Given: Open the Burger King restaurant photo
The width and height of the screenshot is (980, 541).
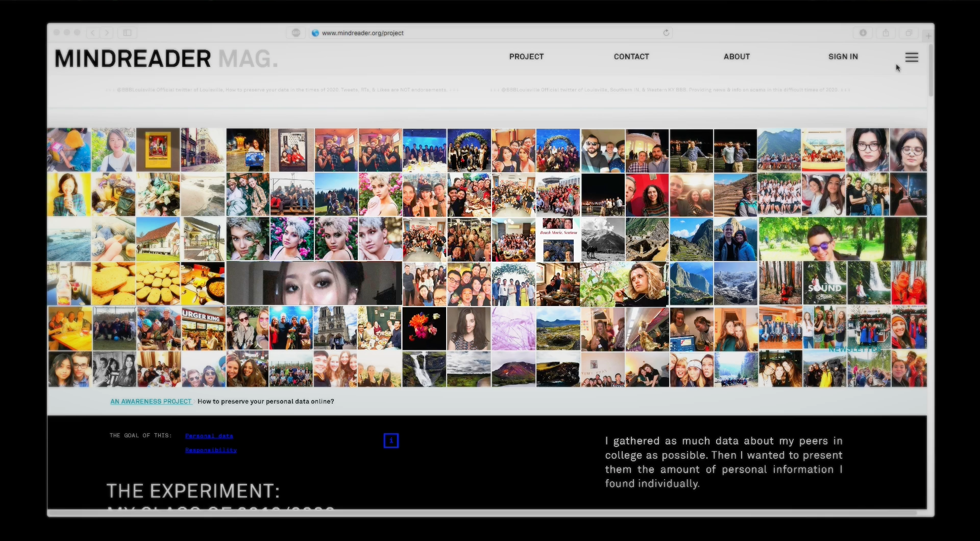Looking at the screenshot, I should (203, 328).
